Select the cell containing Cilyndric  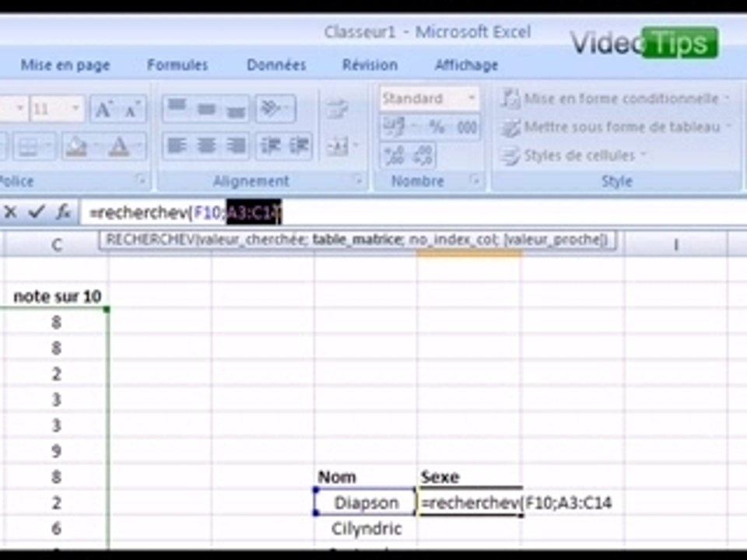pyautogui.click(x=366, y=528)
